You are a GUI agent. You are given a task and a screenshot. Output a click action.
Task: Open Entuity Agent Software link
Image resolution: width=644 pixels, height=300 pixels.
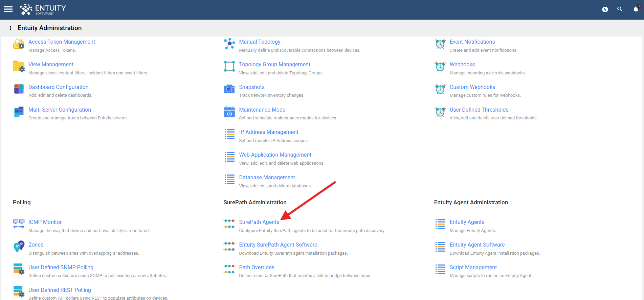click(477, 245)
